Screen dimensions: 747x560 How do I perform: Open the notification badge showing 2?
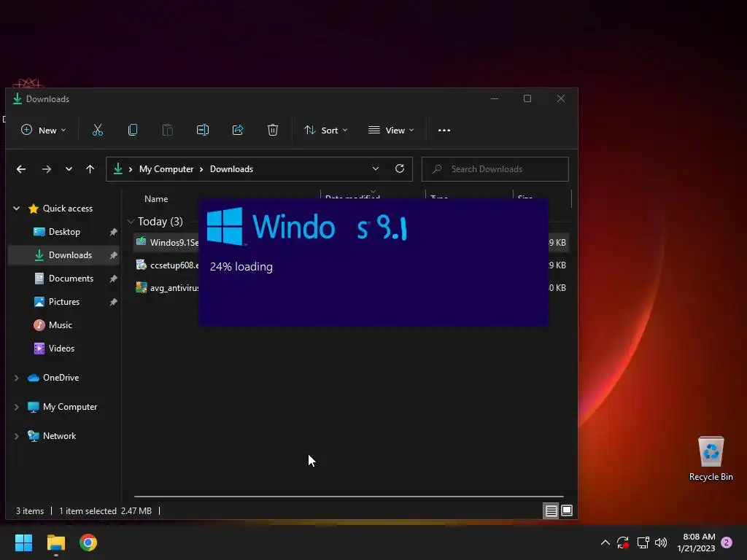pyautogui.click(x=727, y=542)
